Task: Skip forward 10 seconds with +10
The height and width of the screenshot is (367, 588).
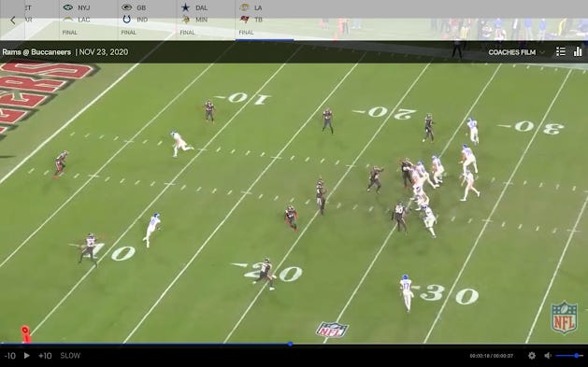Action: click(45, 356)
